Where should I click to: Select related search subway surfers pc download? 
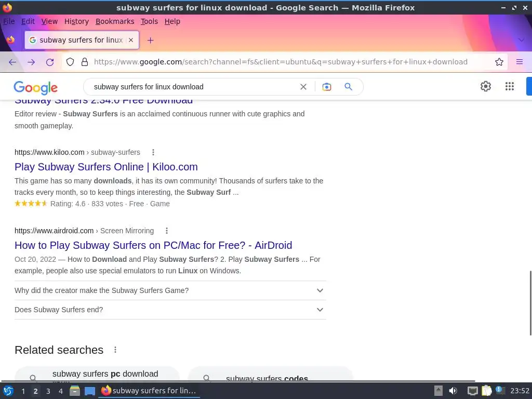(97, 374)
